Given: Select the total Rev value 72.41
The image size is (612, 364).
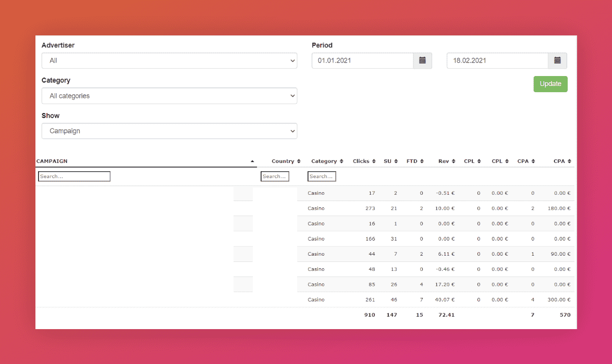Looking at the screenshot, I should click(x=447, y=315).
